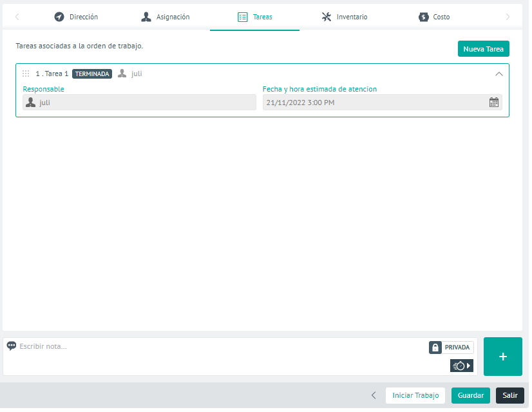The height and width of the screenshot is (412, 532).
Task: Click 'Tareas asociadas a la orden de trabajo' text
Action: [79, 46]
